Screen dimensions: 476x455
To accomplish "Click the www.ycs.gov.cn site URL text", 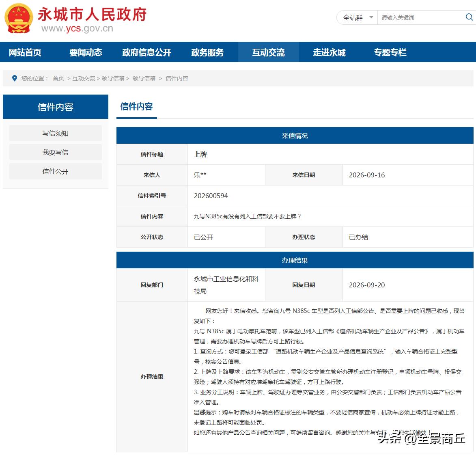I will click(x=77, y=28).
